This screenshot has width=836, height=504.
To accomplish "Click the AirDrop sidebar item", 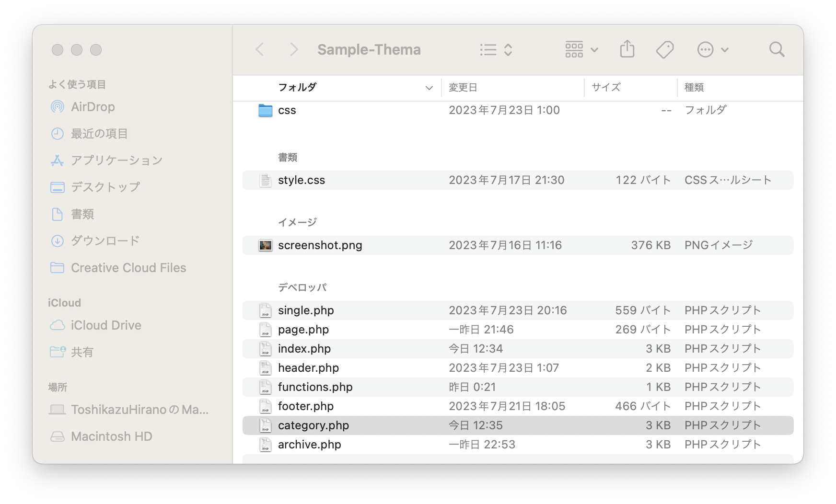I will (x=93, y=107).
